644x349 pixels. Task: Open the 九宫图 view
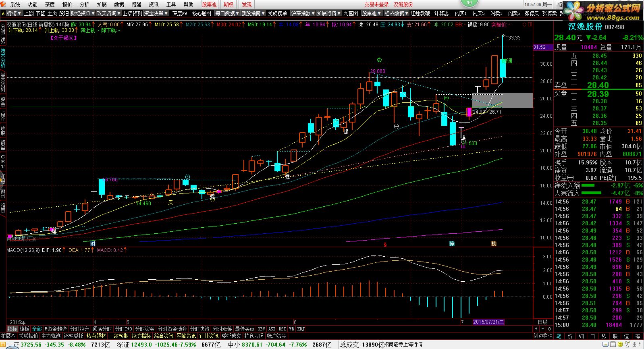tap(351, 13)
